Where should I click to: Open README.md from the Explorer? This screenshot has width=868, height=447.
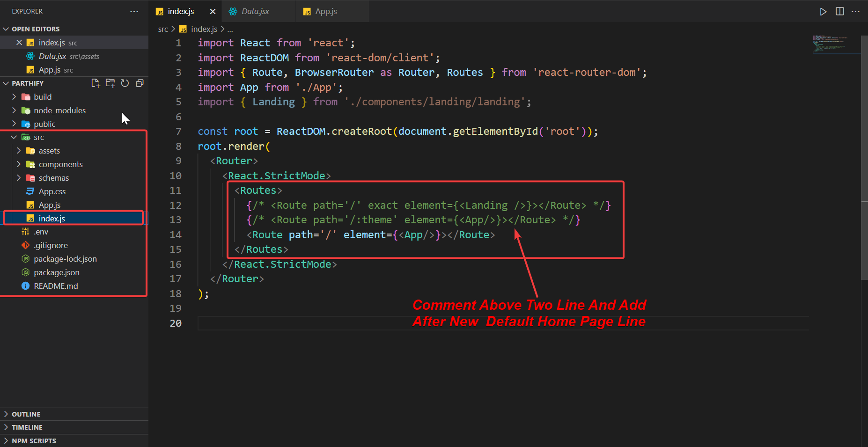56,286
